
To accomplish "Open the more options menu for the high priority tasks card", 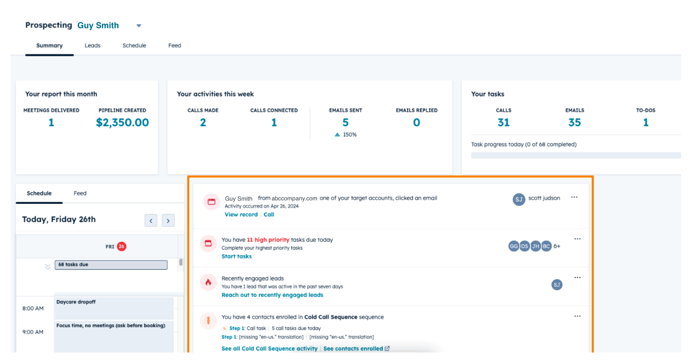I will [x=577, y=239].
